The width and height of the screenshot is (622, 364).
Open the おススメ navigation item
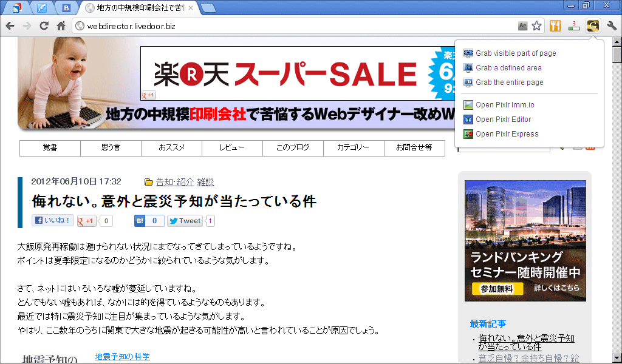pyautogui.click(x=171, y=148)
